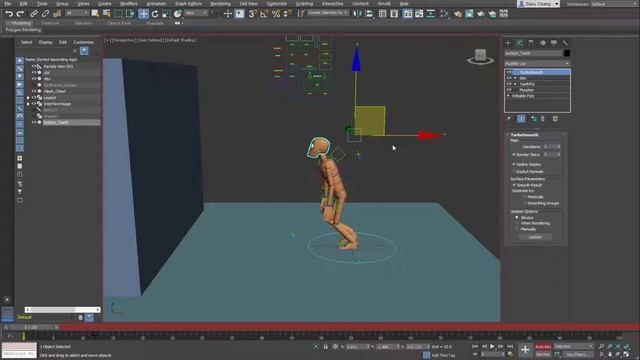640x360 pixels.
Task: Click the Play Animation button
Action: coord(492,346)
